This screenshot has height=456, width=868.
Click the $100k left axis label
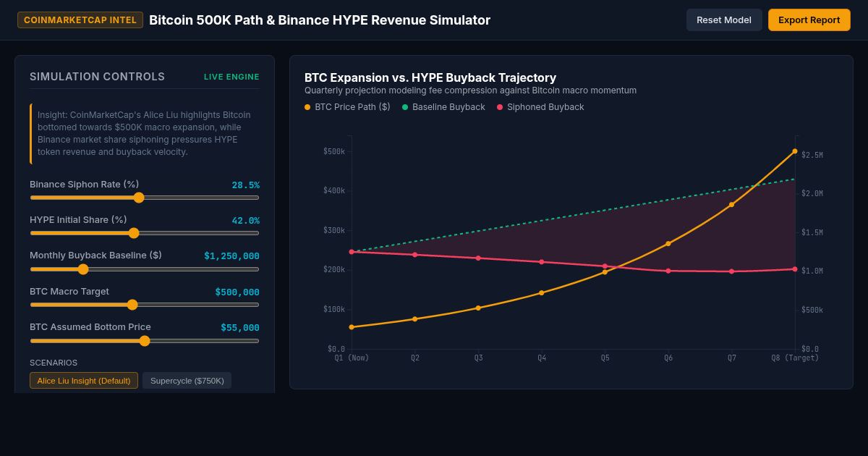tap(334, 309)
